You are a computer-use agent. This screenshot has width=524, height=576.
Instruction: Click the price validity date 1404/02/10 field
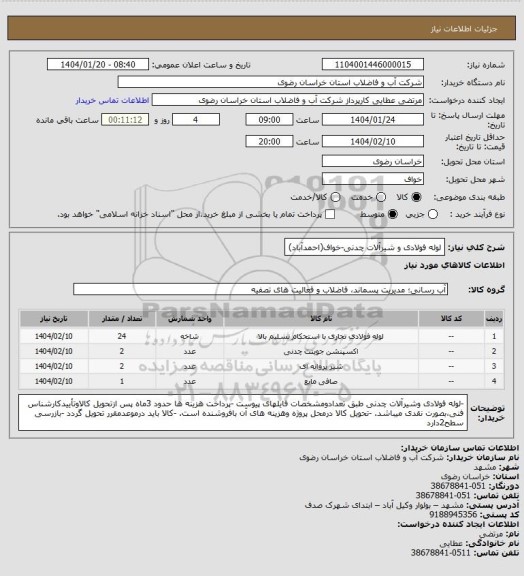click(373, 141)
